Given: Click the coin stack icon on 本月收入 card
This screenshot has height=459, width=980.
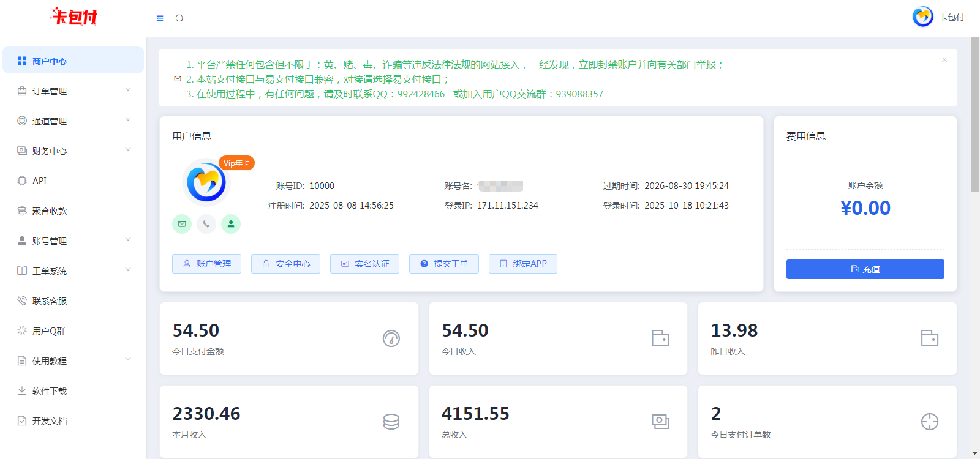Looking at the screenshot, I should (391, 422).
